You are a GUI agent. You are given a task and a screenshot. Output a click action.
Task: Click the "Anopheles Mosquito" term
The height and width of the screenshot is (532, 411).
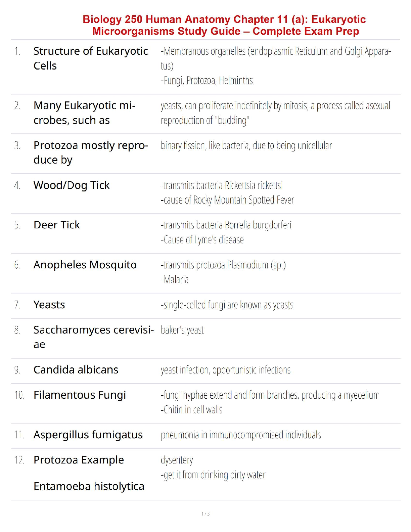[x=85, y=265]
